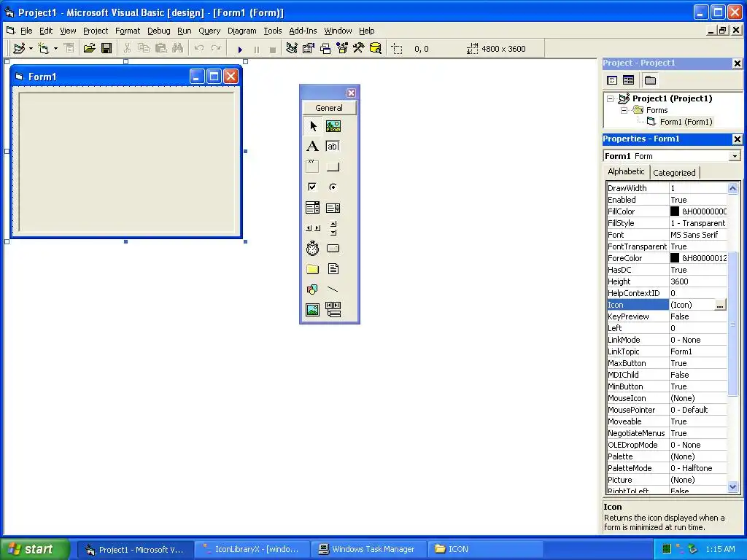Open the Add Project dropdown arrow
Screen dimensions: 747x560
click(31, 48)
